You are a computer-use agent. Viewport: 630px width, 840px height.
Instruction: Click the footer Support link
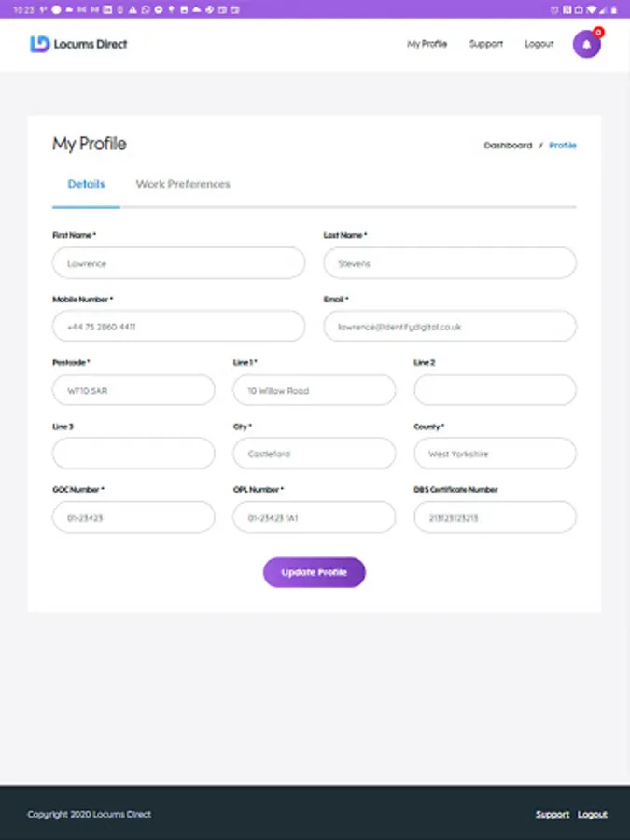click(x=552, y=815)
